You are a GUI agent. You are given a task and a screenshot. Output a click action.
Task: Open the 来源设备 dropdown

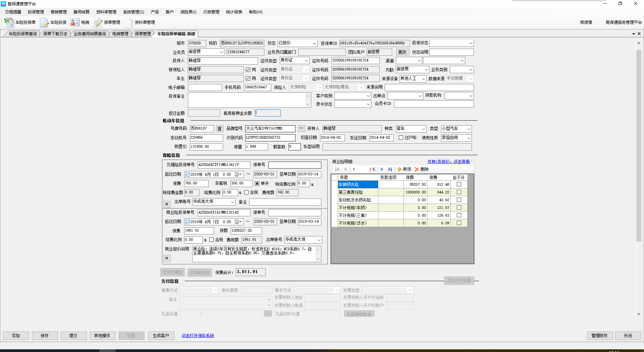click(423, 79)
